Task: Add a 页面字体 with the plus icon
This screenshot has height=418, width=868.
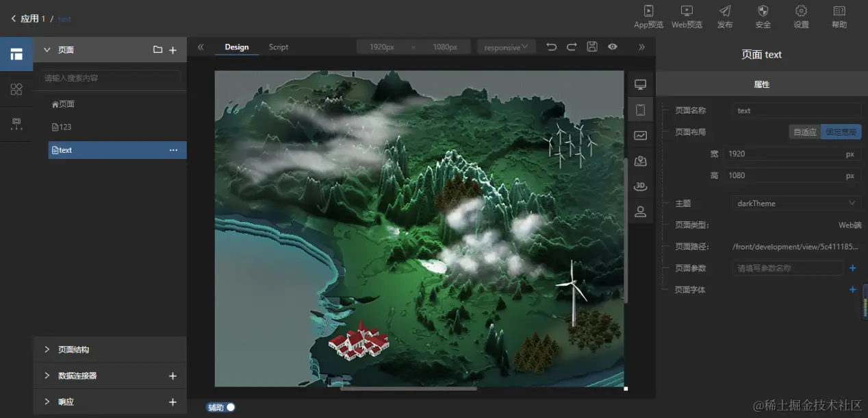Action: 852,290
